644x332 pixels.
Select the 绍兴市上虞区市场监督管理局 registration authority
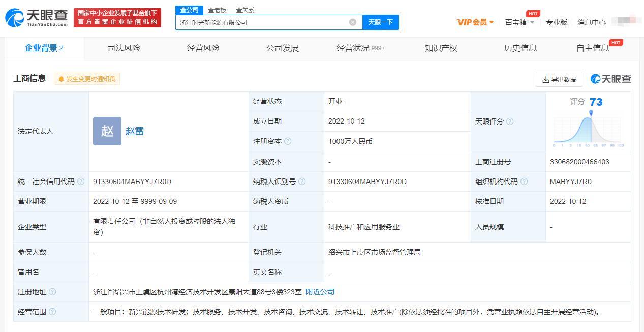[375, 252]
